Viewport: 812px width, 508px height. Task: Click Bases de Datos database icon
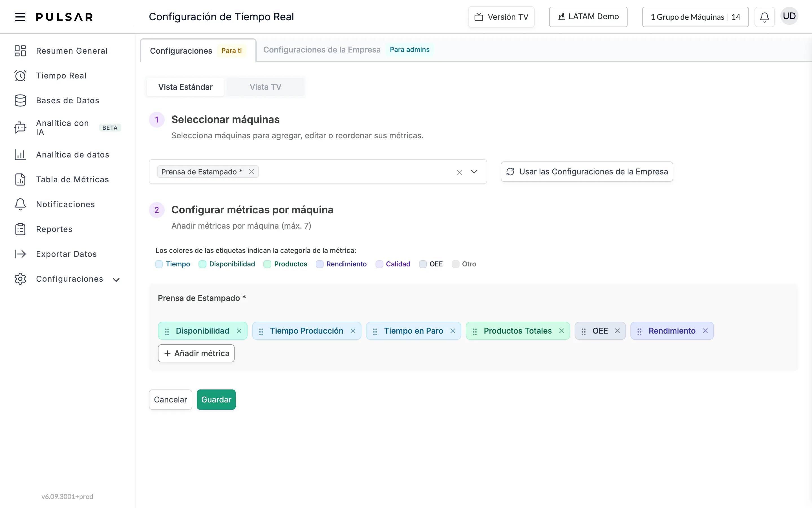click(20, 100)
